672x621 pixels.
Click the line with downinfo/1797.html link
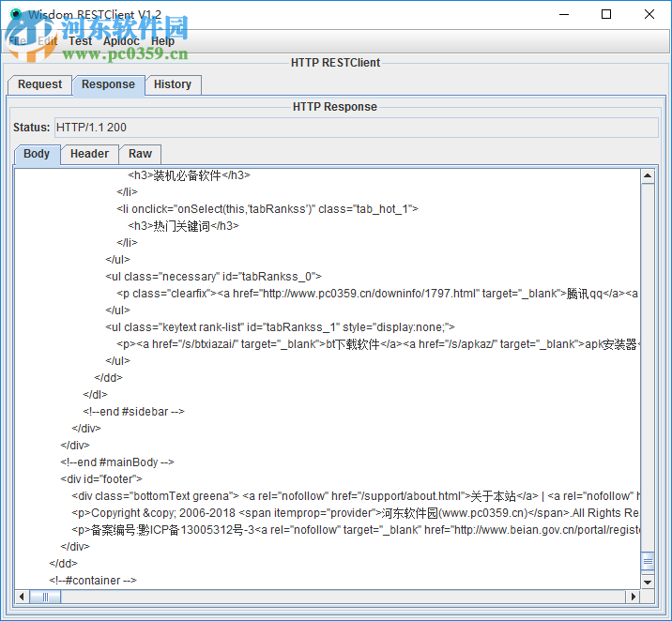point(377,294)
